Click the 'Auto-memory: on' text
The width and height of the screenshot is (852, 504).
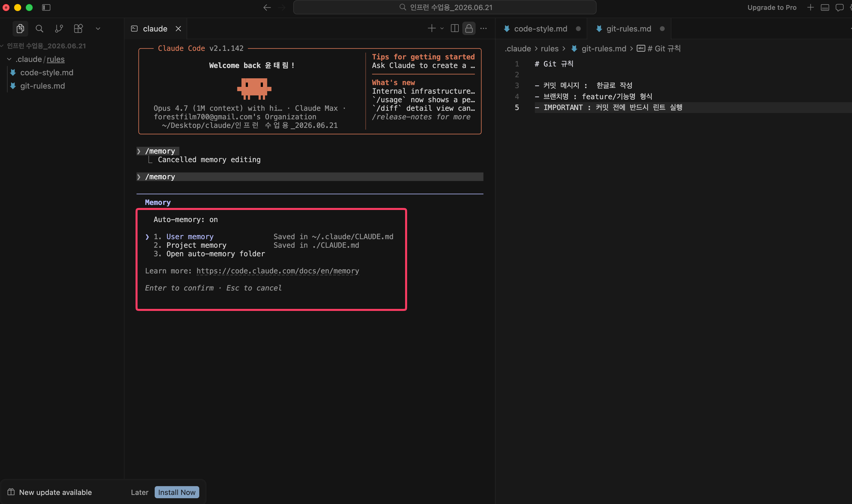[186, 219]
